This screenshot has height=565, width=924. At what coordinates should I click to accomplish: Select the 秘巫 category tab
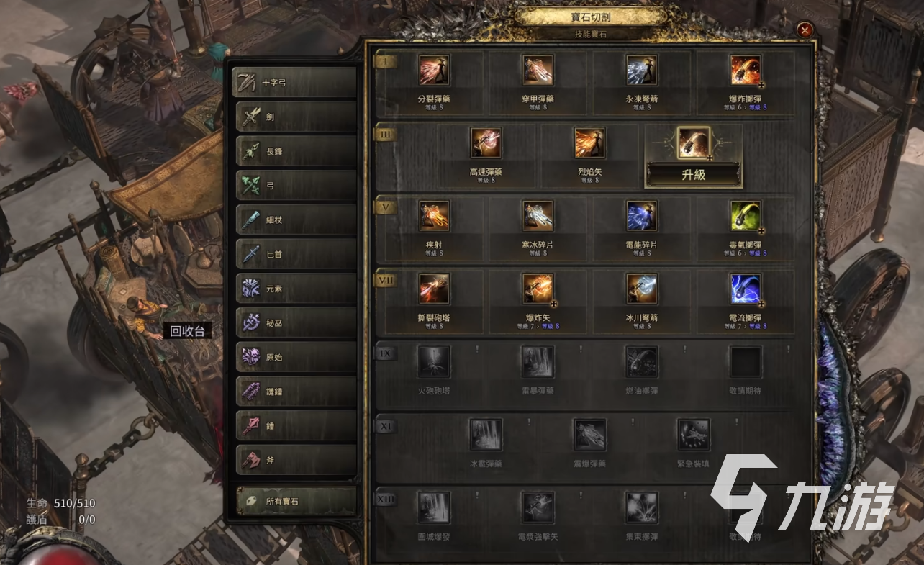coord(296,322)
